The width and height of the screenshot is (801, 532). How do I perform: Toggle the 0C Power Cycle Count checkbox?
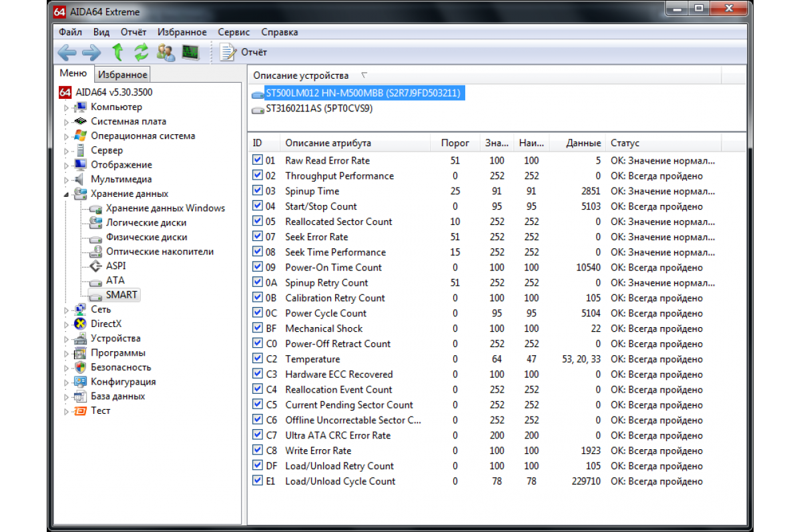coord(258,313)
